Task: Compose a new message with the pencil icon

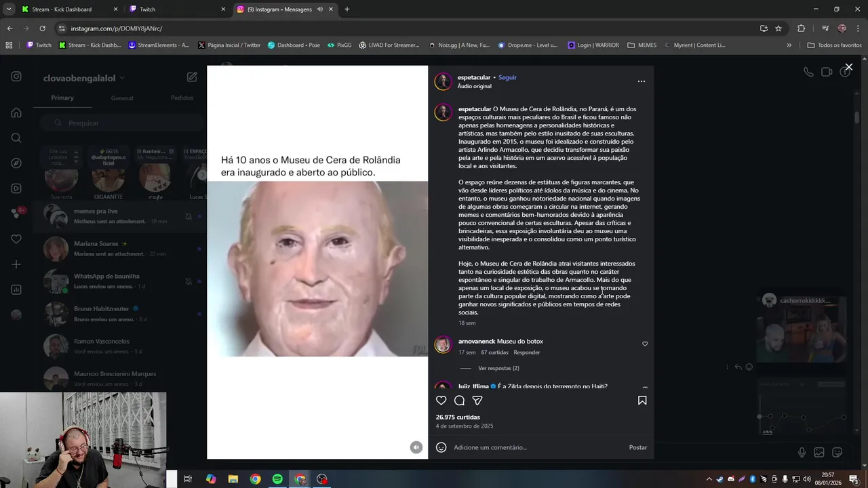Action: coord(192,77)
